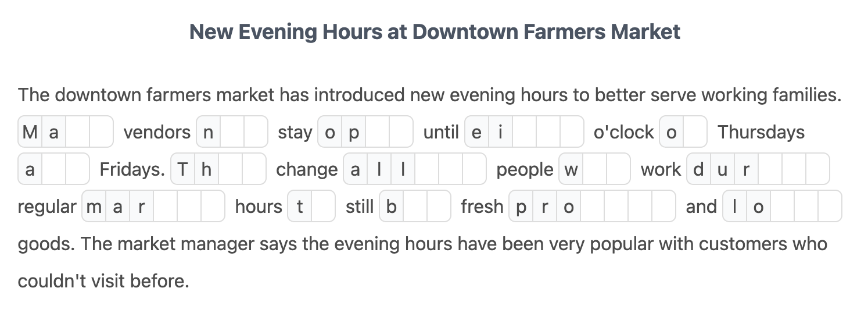Click first empty box after "Ma" before vendors
This screenshot has width=868, height=313.
77,132
